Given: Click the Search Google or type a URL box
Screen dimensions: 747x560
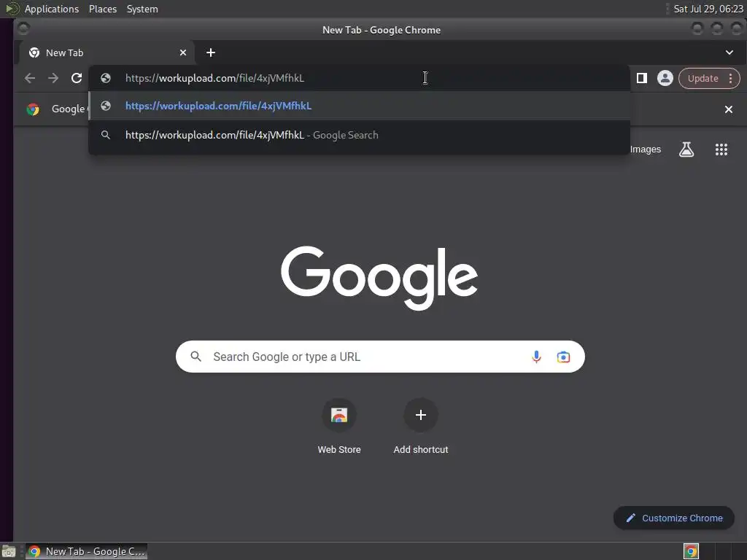Looking at the screenshot, I should pos(380,357).
